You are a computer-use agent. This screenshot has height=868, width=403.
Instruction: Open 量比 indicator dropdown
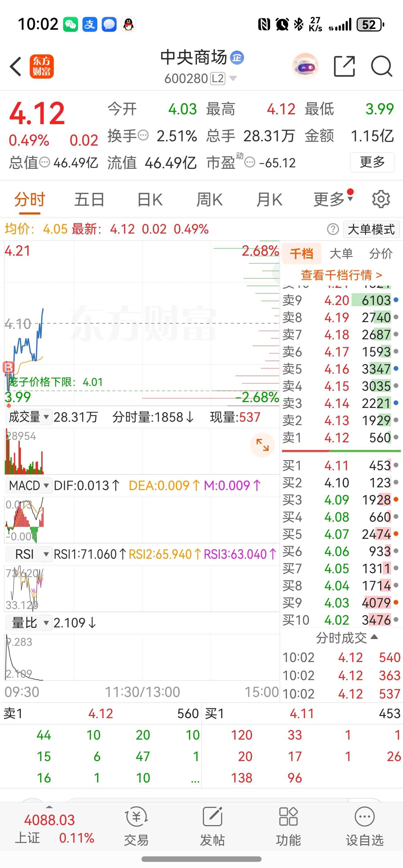[28, 623]
